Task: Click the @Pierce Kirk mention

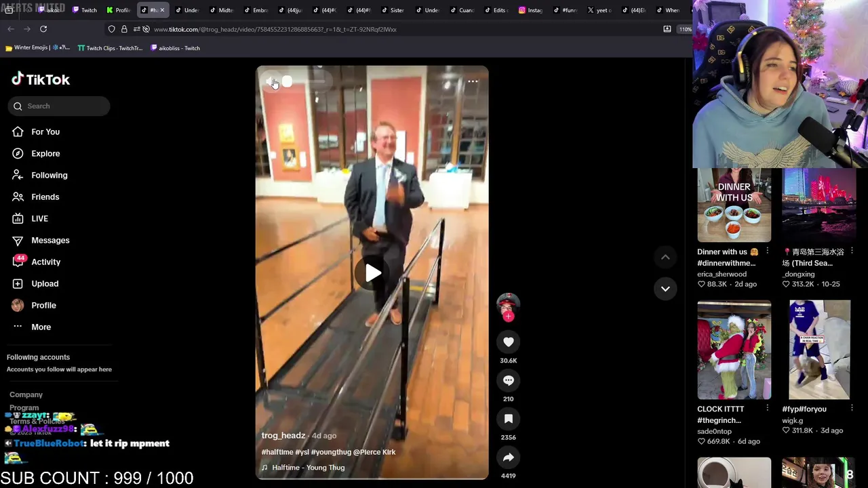Action: pos(374,452)
